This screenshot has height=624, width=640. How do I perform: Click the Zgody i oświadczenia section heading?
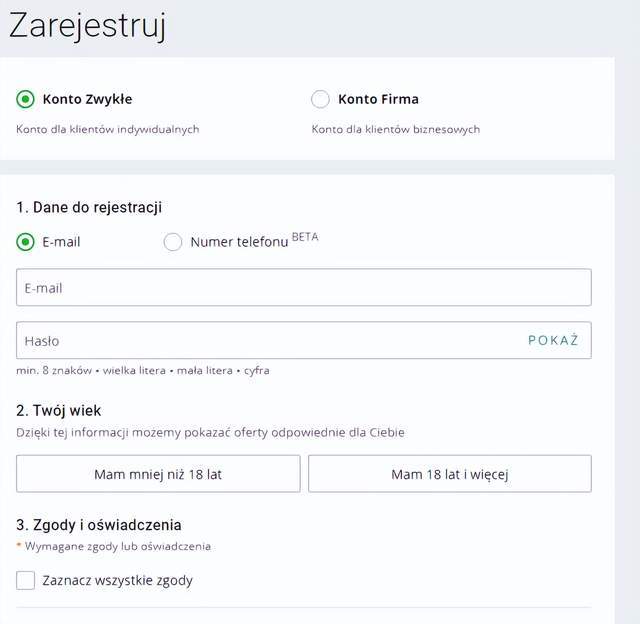tap(99, 524)
